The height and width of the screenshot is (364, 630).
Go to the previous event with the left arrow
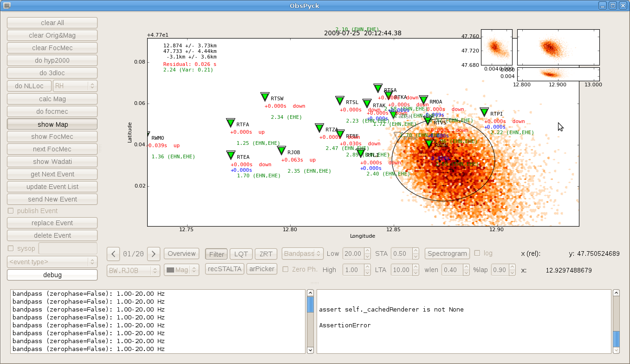pyautogui.click(x=113, y=253)
